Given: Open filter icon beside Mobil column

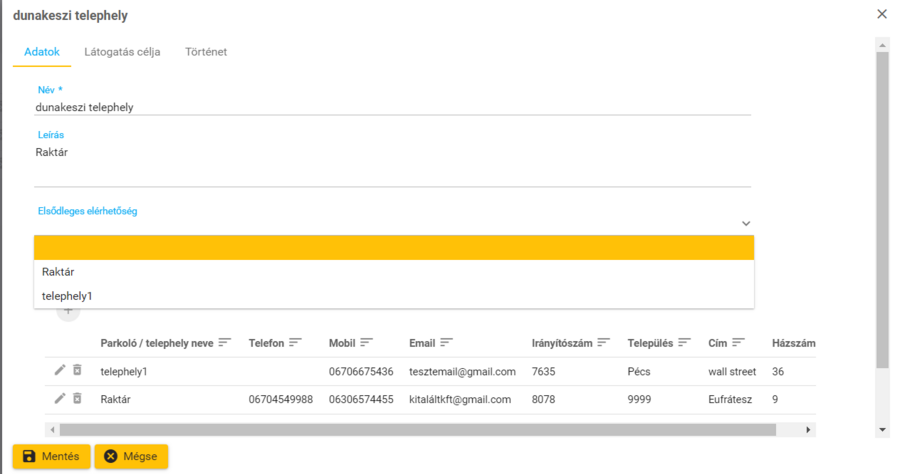Looking at the screenshot, I should [x=367, y=343].
